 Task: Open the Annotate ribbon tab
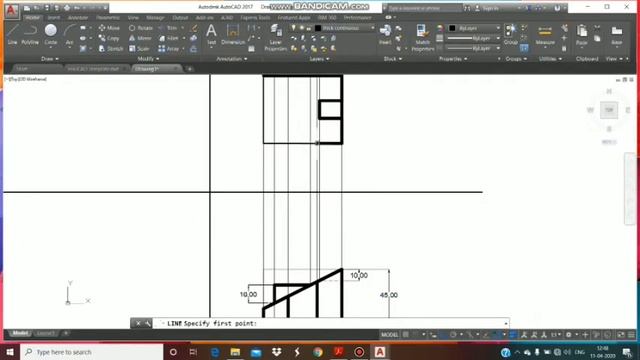(78, 18)
